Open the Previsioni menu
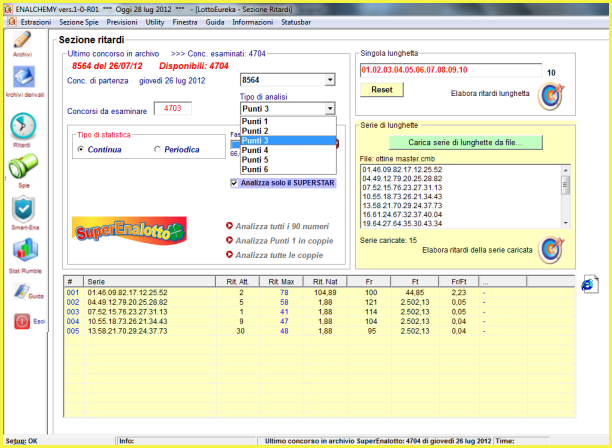 [122, 22]
